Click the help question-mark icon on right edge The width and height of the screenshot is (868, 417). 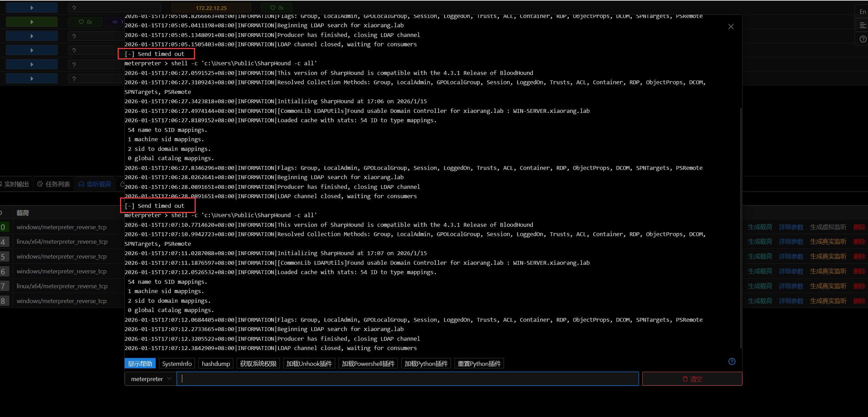(x=862, y=39)
